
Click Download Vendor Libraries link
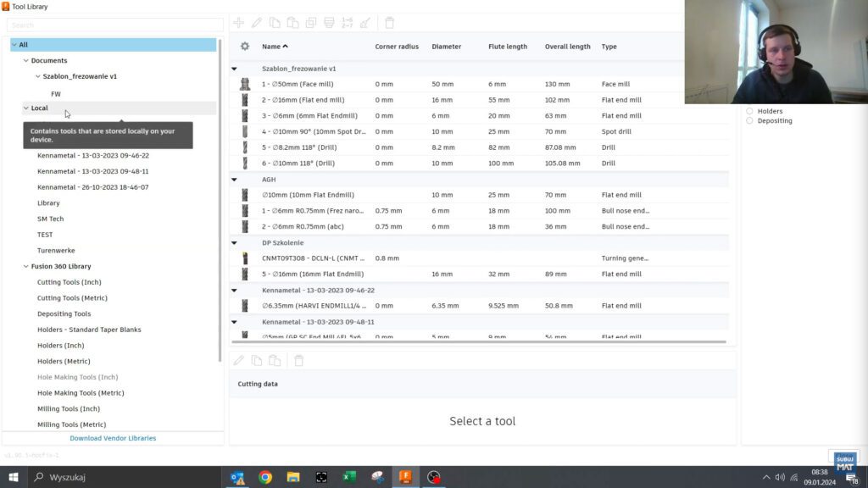pos(113,438)
